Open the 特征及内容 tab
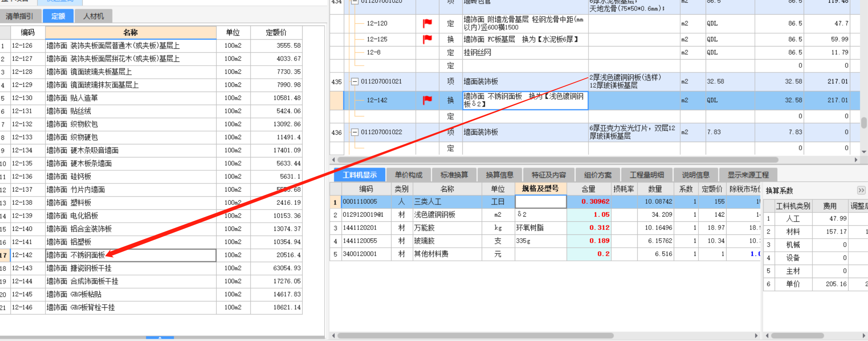This screenshot has height=341, width=868. coord(548,175)
